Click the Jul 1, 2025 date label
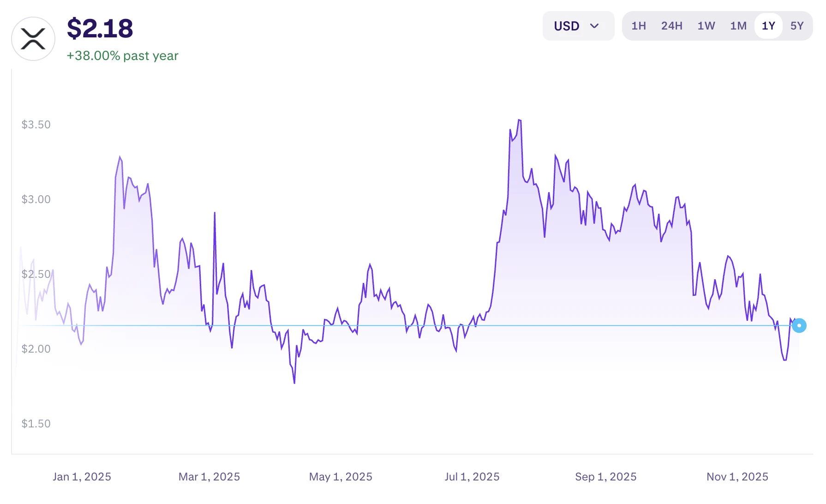The image size is (826, 504). coord(473,476)
